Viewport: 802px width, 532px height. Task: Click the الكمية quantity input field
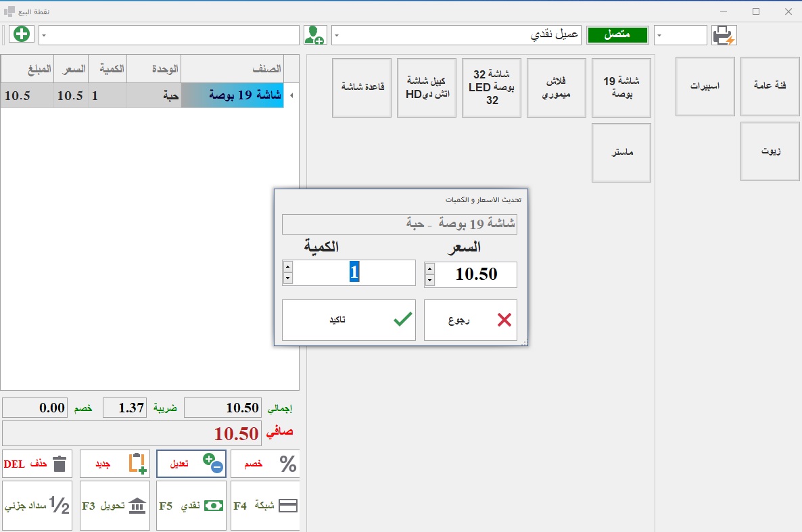pyautogui.click(x=354, y=272)
